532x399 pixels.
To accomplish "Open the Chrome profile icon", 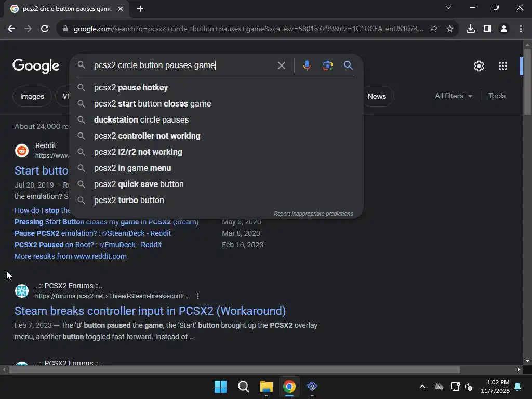I will [x=504, y=29].
